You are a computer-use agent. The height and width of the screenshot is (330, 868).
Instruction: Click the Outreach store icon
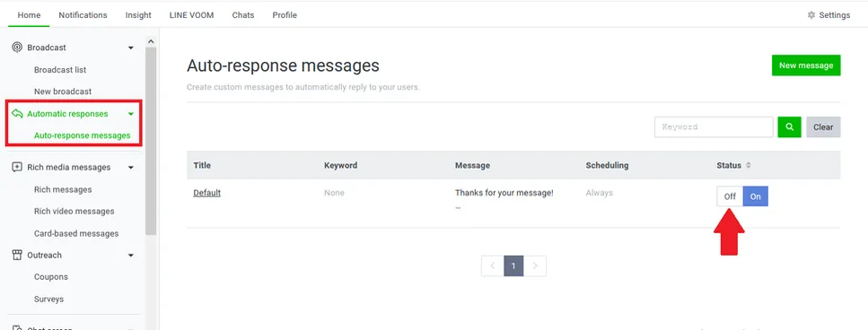coord(17,255)
